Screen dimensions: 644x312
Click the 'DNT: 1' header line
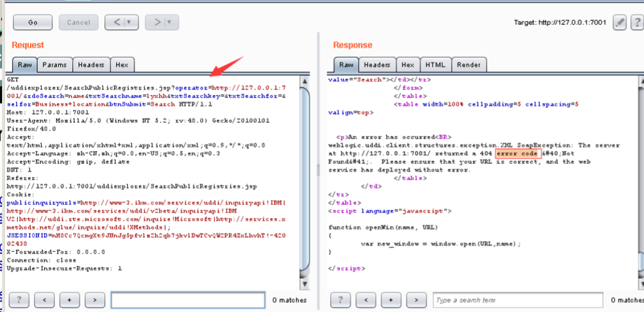click(20, 170)
